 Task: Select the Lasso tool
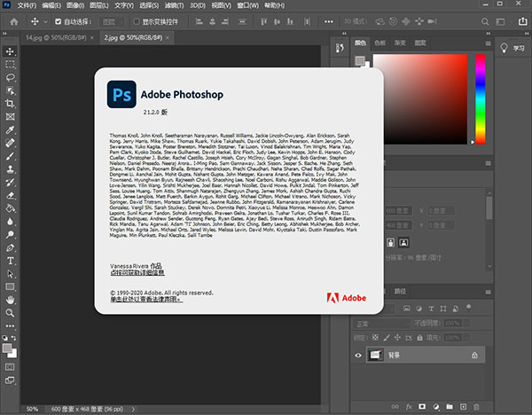click(10, 77)
